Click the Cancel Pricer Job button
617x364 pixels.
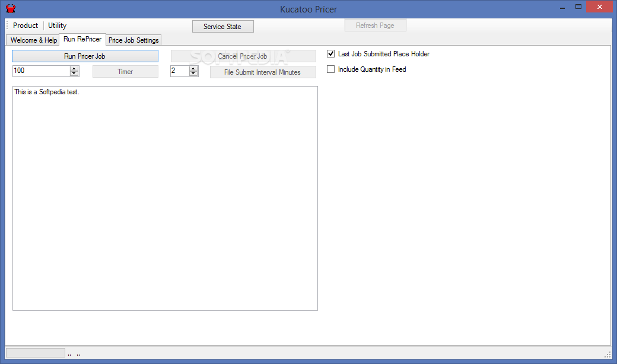tap(243, 56)
